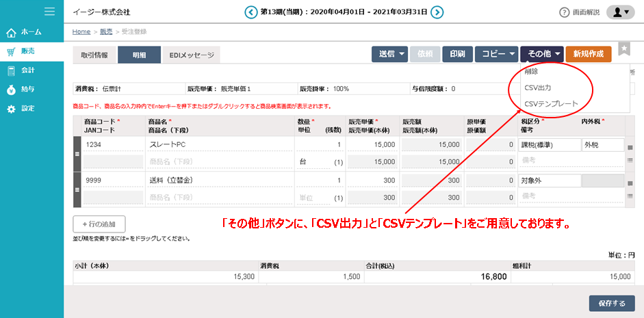
Task: Click the 合計(税込) value 16,800
Action: (493, 277)
